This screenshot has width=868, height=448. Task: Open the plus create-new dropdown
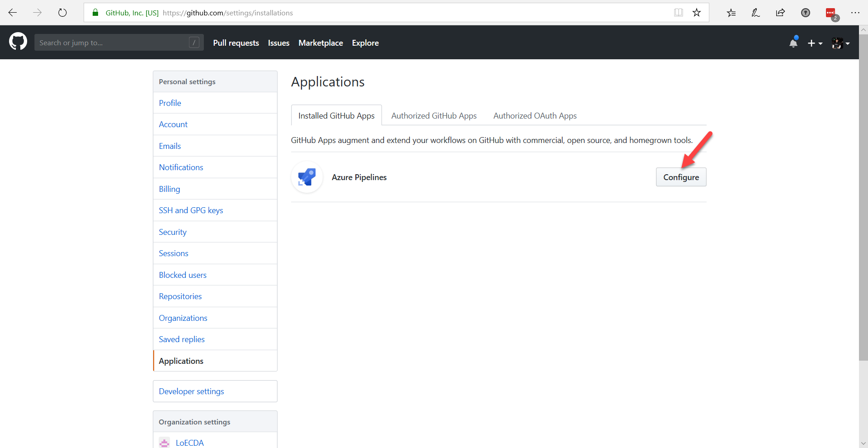point(815,43)
